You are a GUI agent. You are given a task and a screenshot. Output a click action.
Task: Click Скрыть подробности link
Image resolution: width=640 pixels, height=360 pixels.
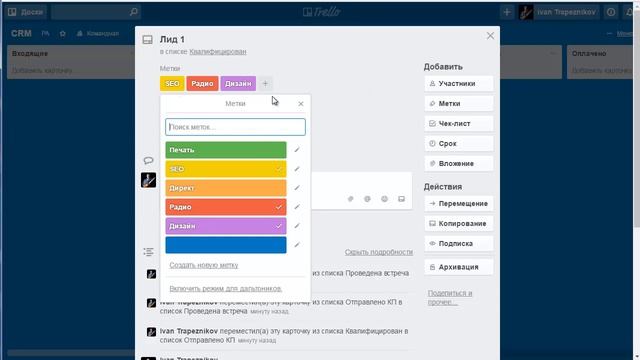(378, 252)
